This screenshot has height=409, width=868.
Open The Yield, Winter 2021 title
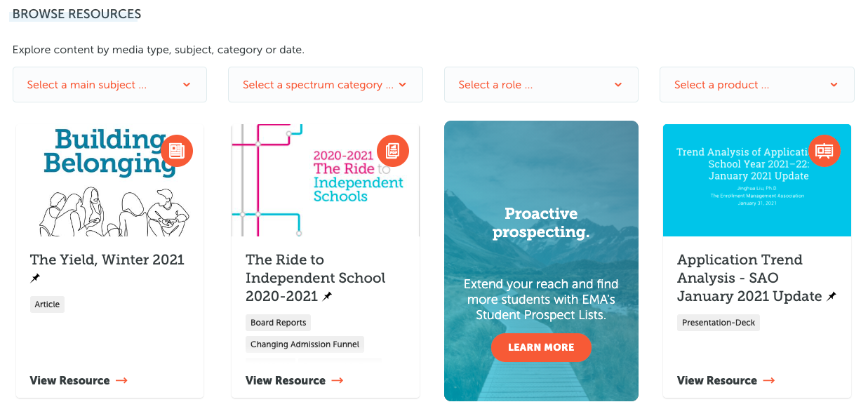[x=107, y=260]
